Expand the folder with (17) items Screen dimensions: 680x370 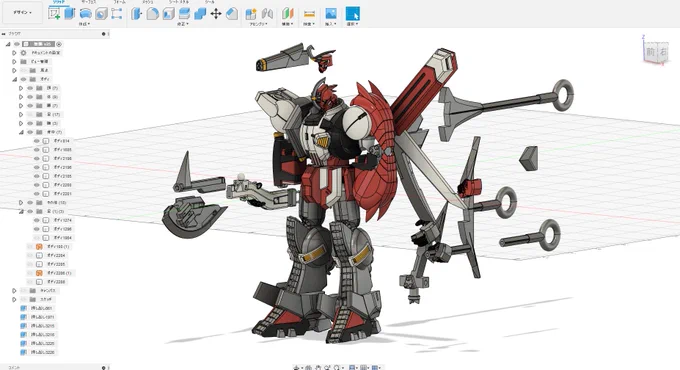click(x=20, y=115)
